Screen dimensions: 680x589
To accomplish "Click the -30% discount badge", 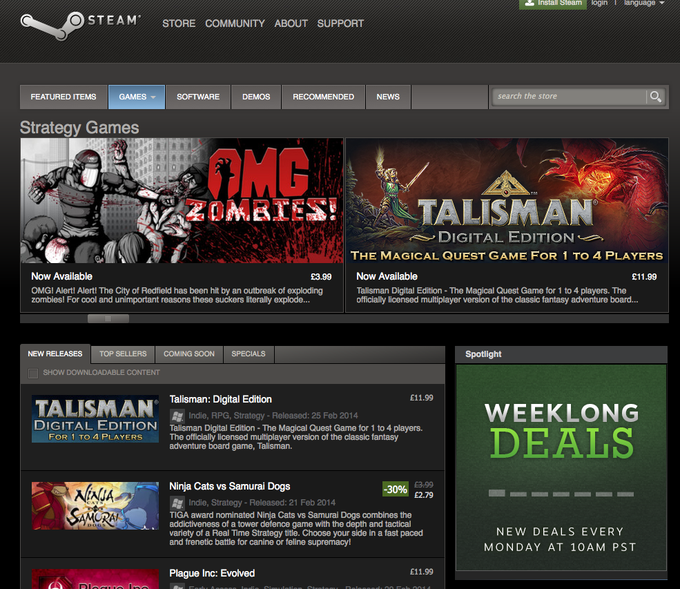I will [396, 489].
